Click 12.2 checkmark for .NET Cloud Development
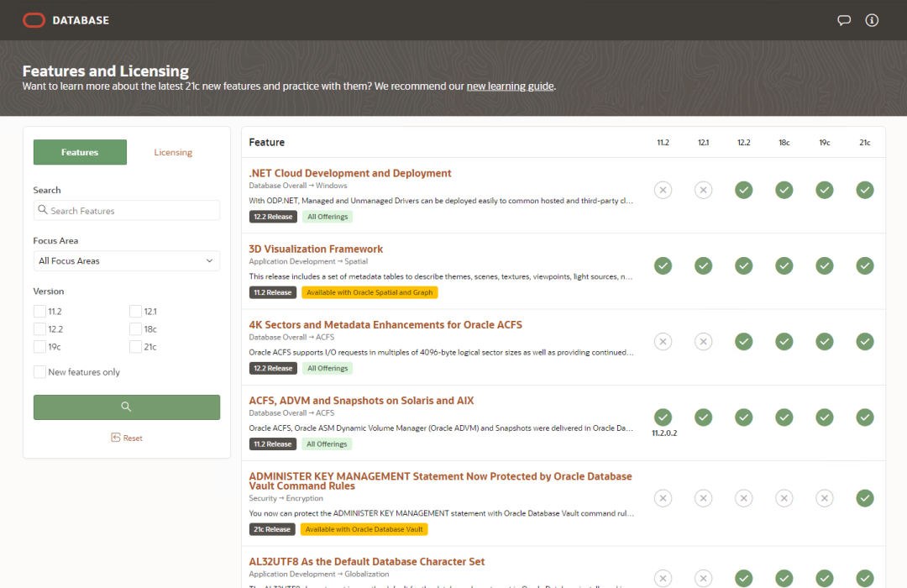The width and height of the screenshot is (907, 588). [x=744, y=190]
